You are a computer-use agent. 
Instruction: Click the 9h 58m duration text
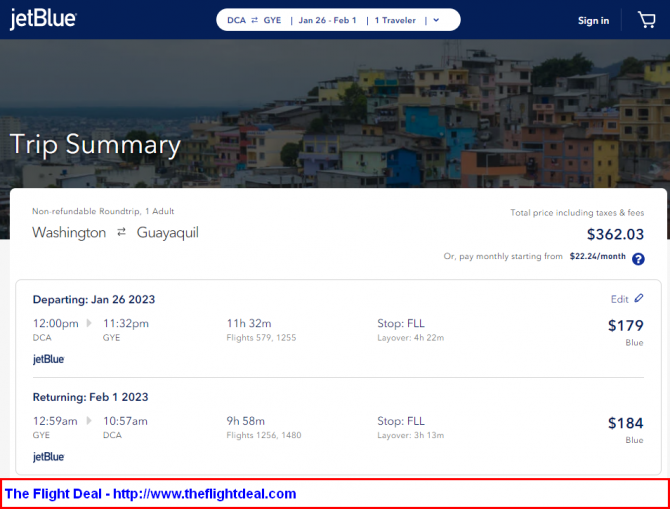(245, 421)
